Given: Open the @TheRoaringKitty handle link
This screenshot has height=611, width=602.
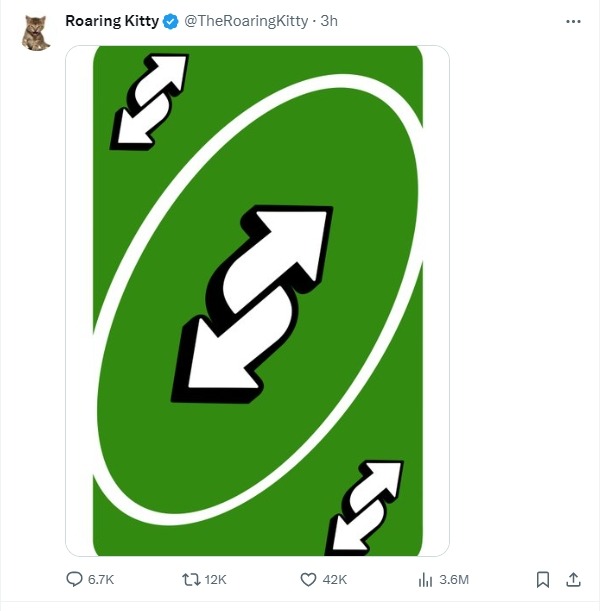Looking at the screenshot, I should click(x=246, y=22).
